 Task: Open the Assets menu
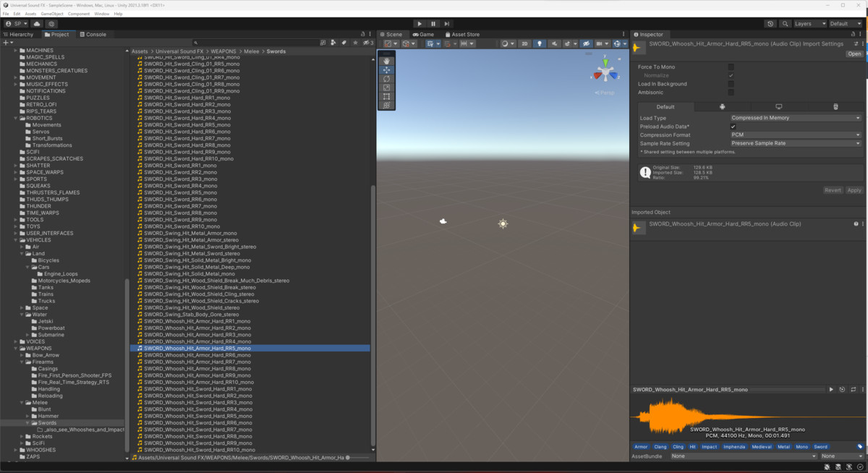(x=30, y=14)
